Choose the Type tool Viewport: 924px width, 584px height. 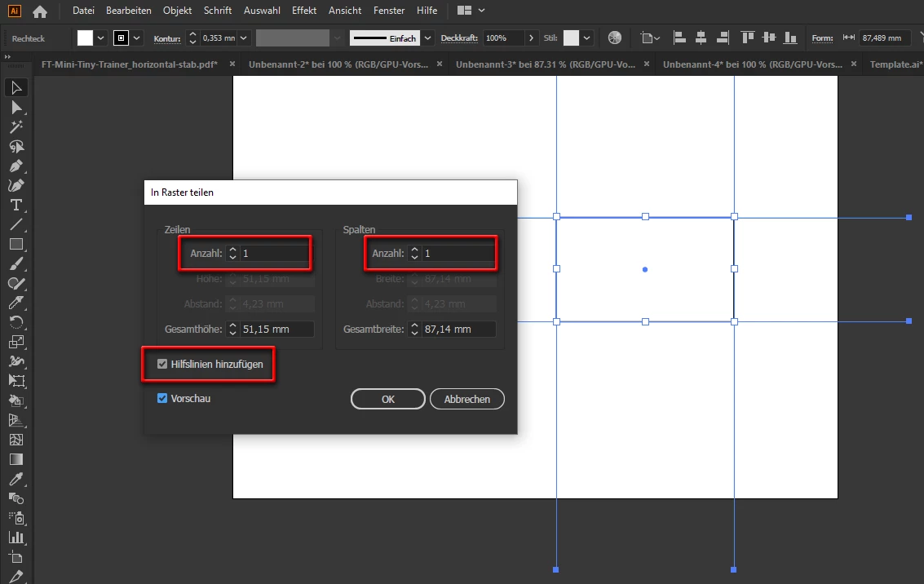tap(16, 205)
